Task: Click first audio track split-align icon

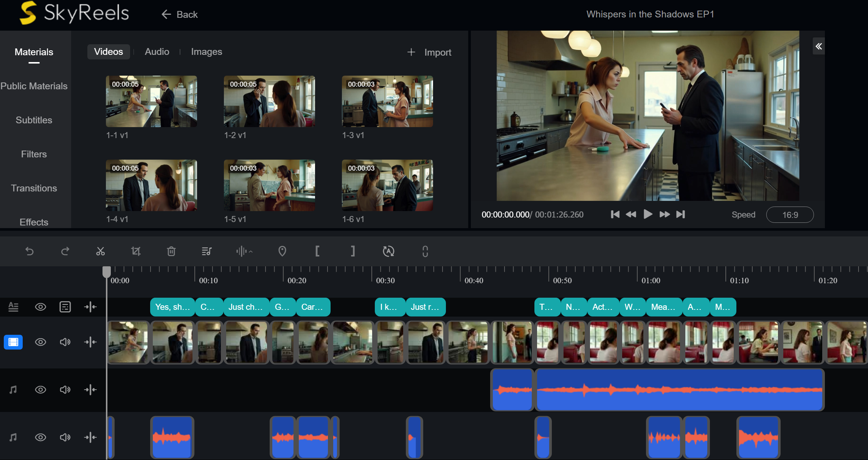Action: (90, 390)
